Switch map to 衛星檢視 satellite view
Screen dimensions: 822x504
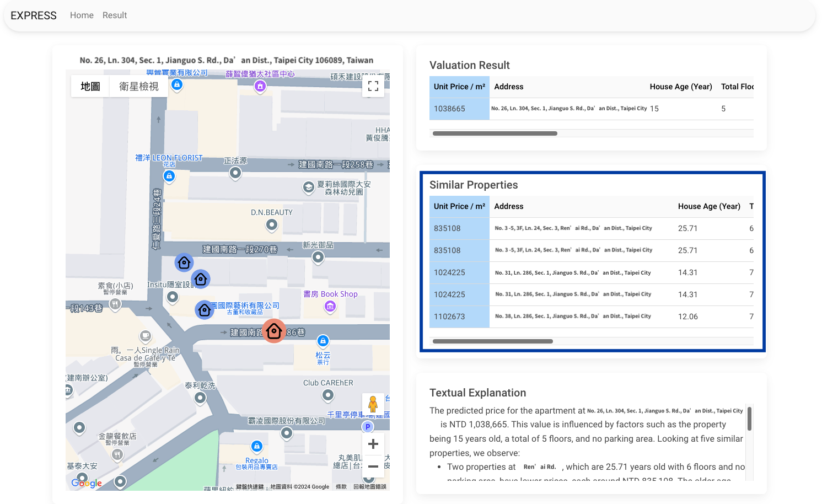(139, 86)
